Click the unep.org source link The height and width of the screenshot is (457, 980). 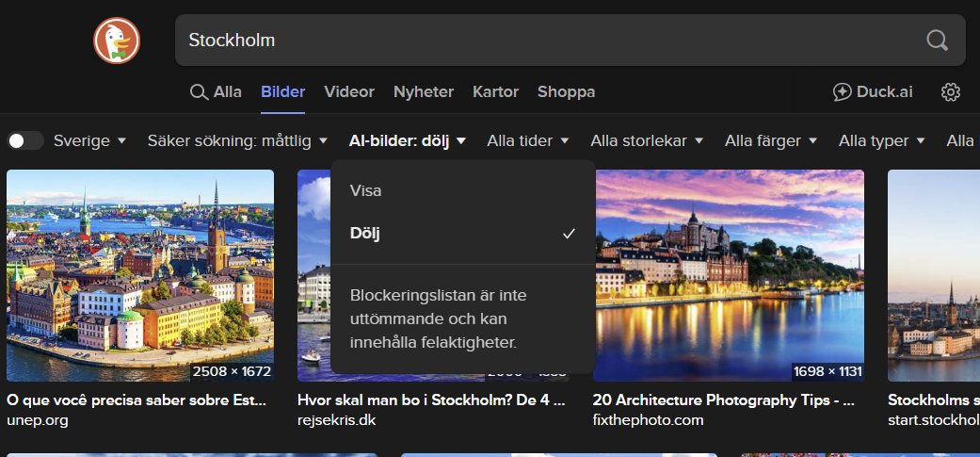coord(37,420)
